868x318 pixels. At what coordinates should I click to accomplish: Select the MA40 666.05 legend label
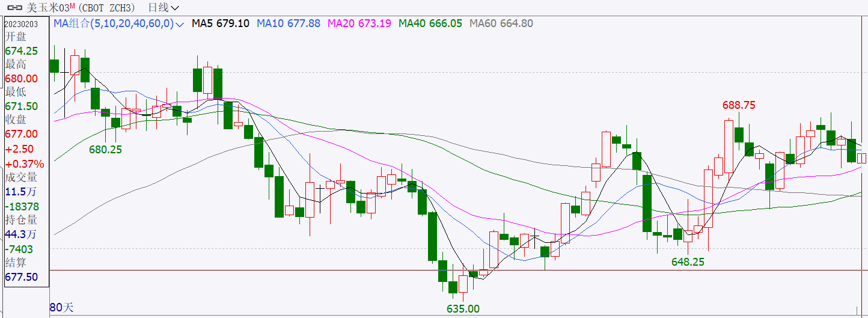430,23
